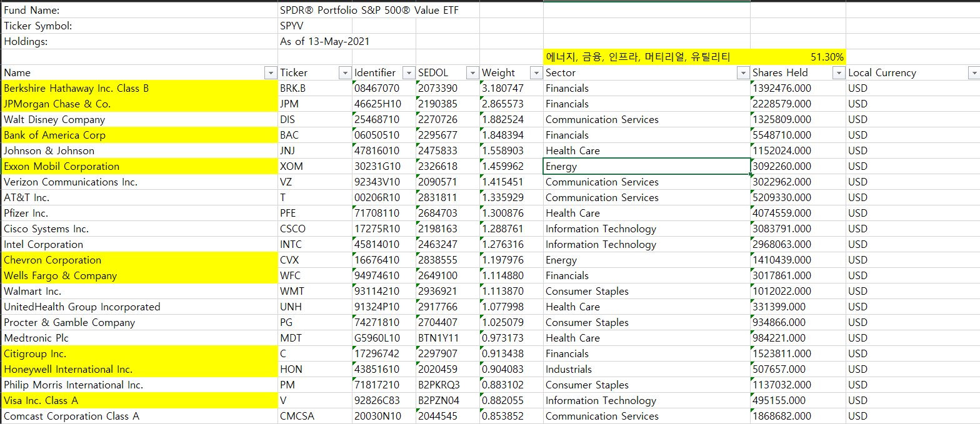Click the Medtronic Plc cell
The height and width of the screenshot is (424, 980).
tap(140, 338)
